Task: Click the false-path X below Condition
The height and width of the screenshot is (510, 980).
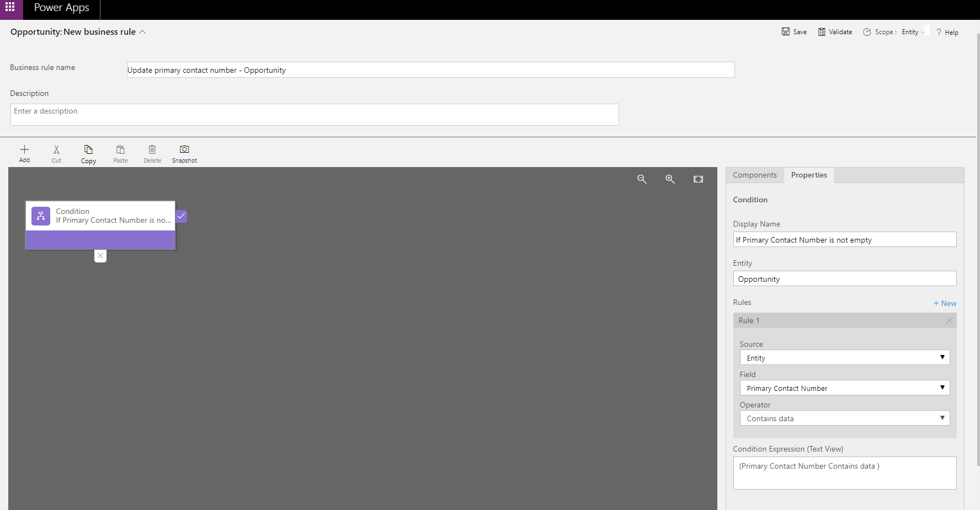Action: coord(100,256)
